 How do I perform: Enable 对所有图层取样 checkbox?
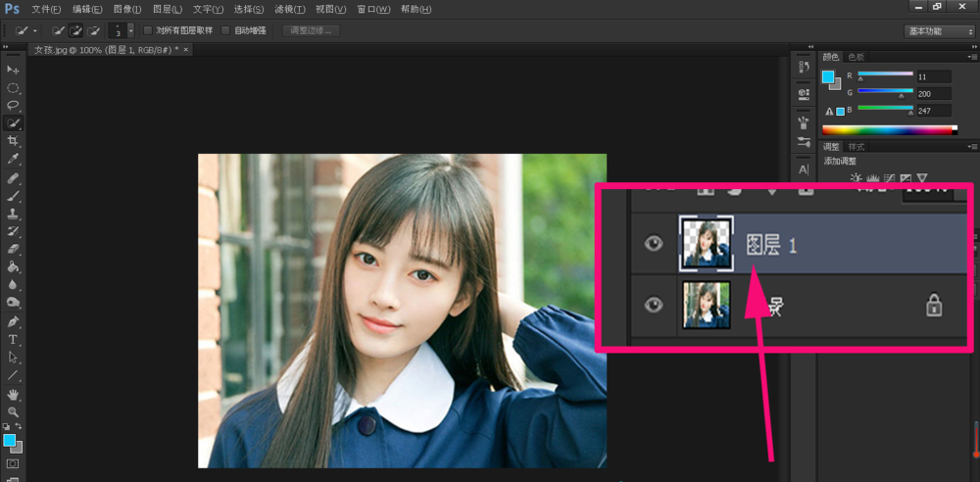coord(148,30)
